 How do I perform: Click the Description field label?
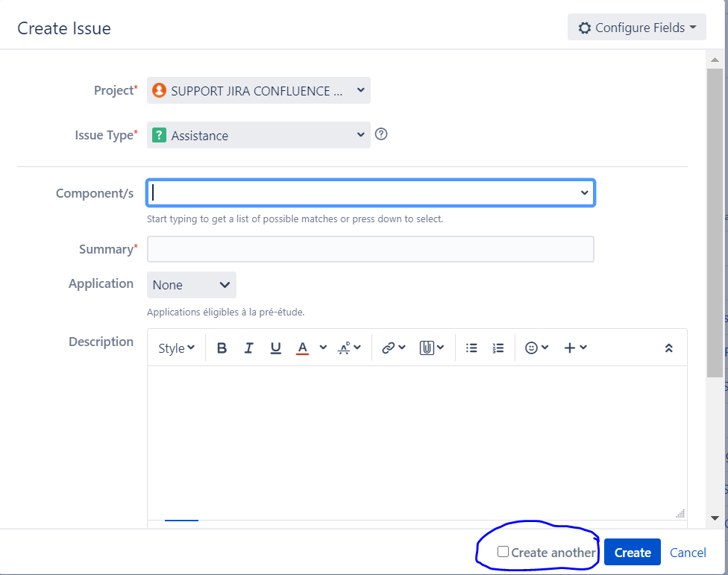coord(101,342)
